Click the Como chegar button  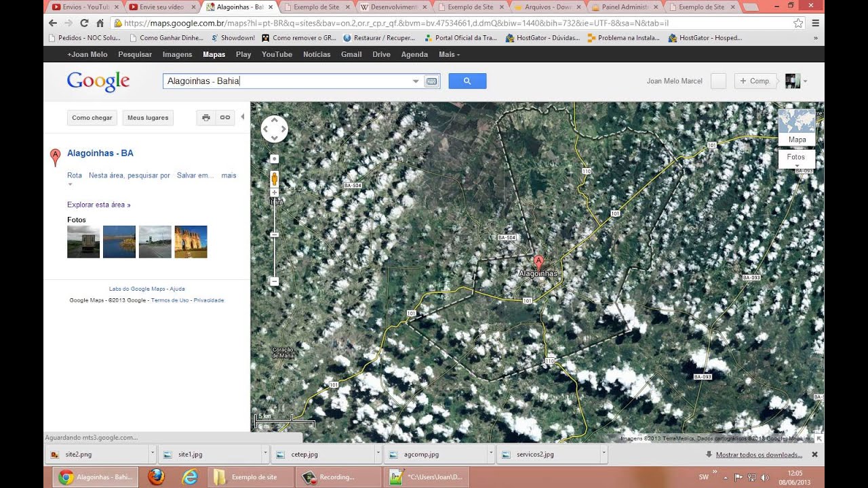click(x=92, y=118)
